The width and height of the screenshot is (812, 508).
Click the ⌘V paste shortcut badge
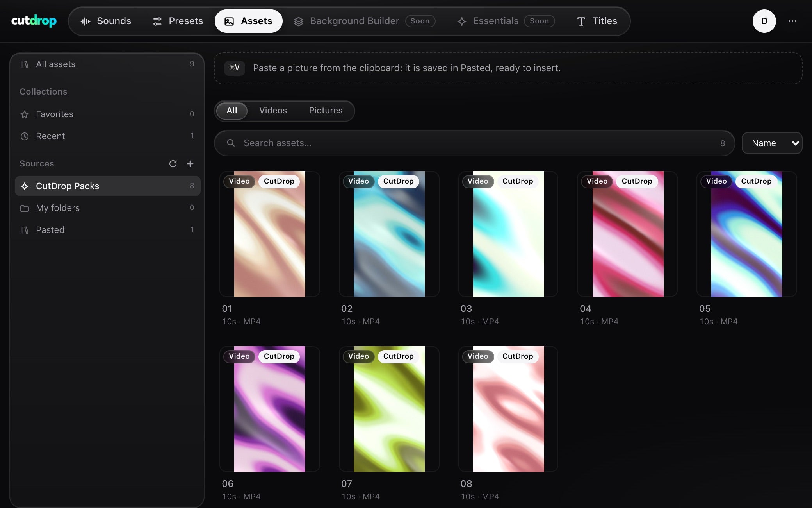coord(234,68)
